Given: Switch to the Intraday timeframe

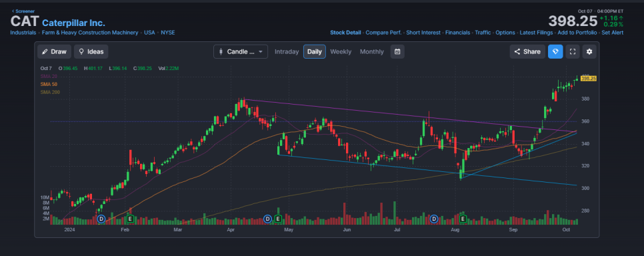Looking at the screenshot, I should tap(287, 52).
